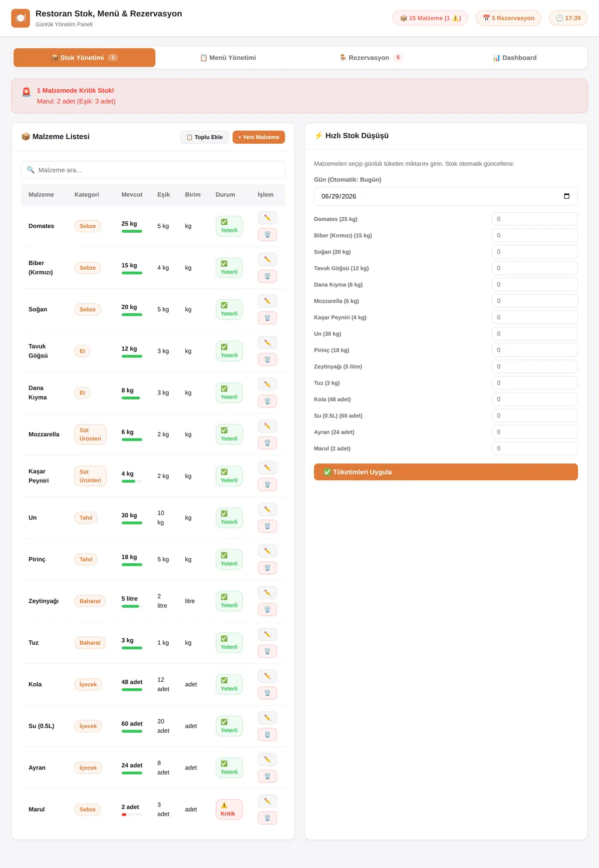This screenshot has width=599, height=868.
Task: Select the Marul consumption quantity field
Action: pyautogui.click(x=535, y=448)
